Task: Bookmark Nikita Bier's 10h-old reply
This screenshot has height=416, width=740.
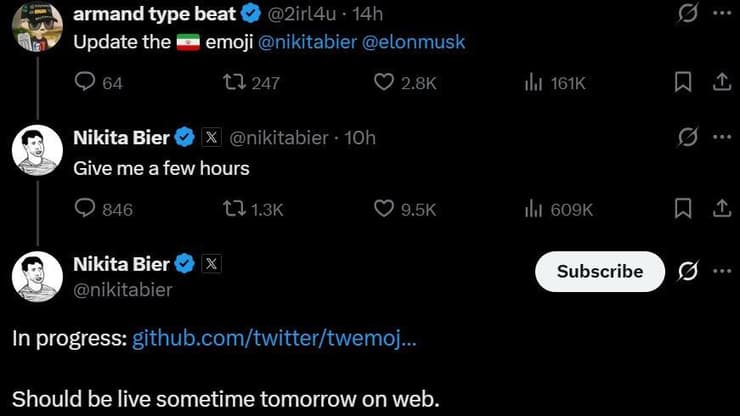Action: [684, 208]
